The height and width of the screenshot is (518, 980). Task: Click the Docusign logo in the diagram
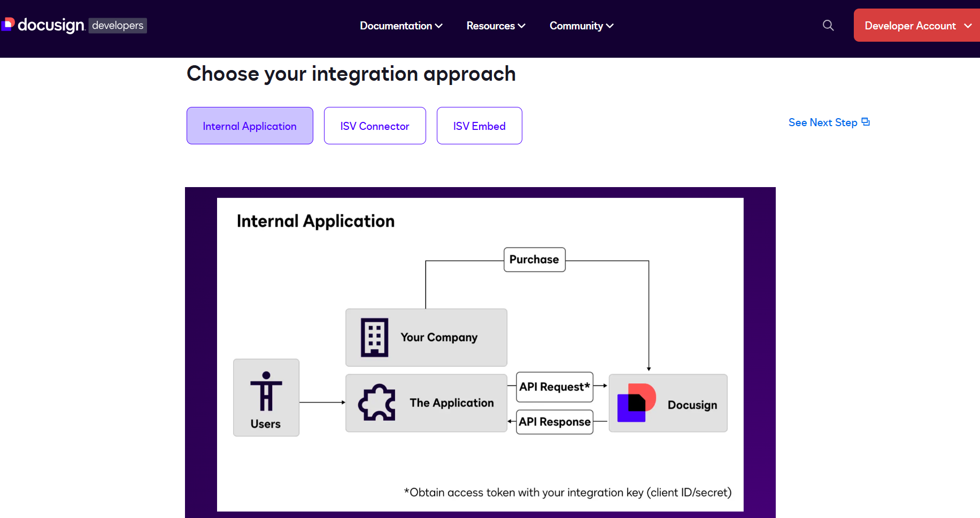pos(636,403)
